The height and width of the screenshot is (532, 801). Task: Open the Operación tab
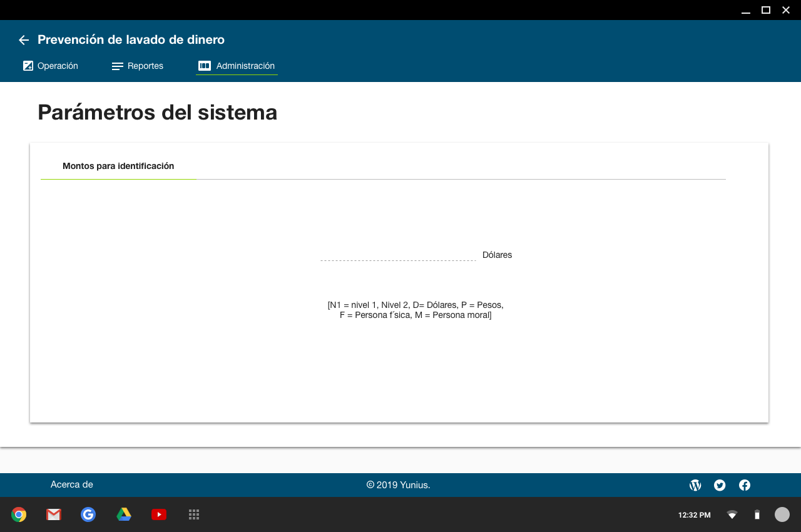pos(51,66)
